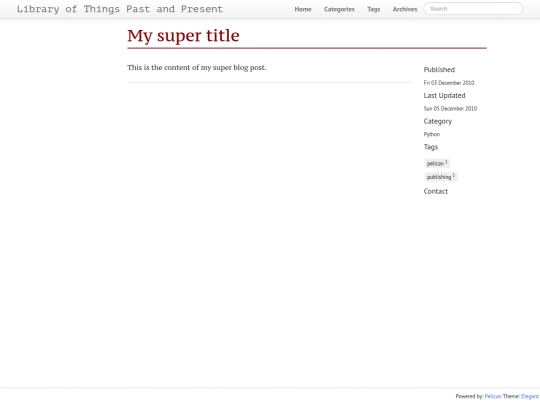The height and width of the screenshot is (405, 540).
Task: Click the Contact sidebar heading
Action: click(436, 191)
